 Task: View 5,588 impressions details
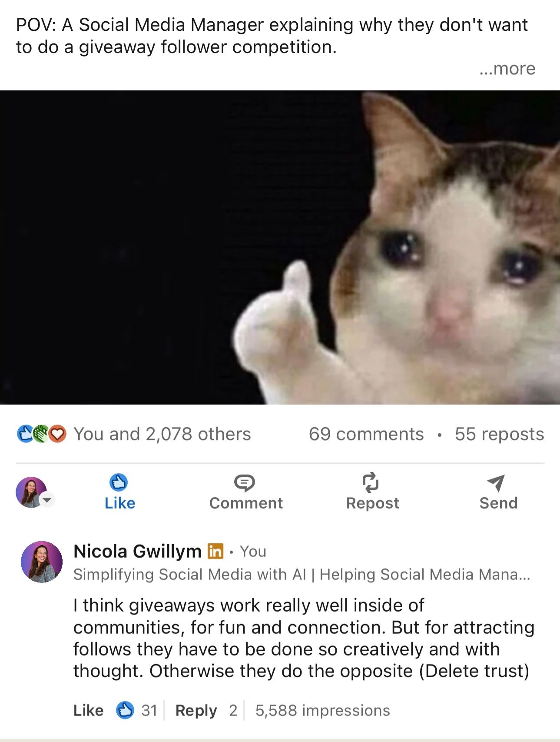322,710
